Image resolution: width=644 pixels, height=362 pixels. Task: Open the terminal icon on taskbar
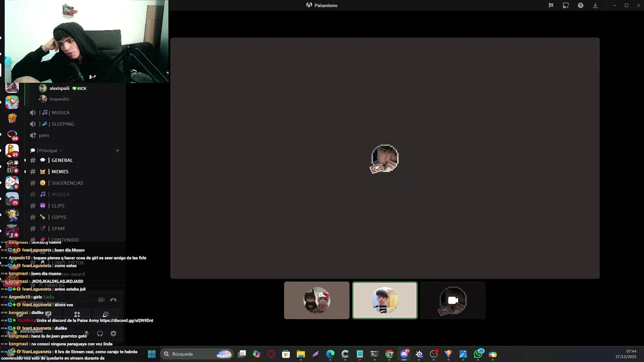374,354
